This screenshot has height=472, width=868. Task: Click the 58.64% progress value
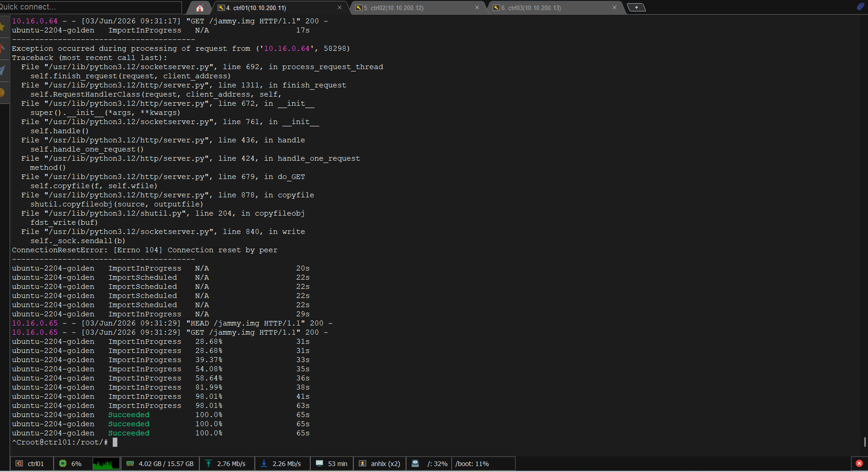point(209,378)
